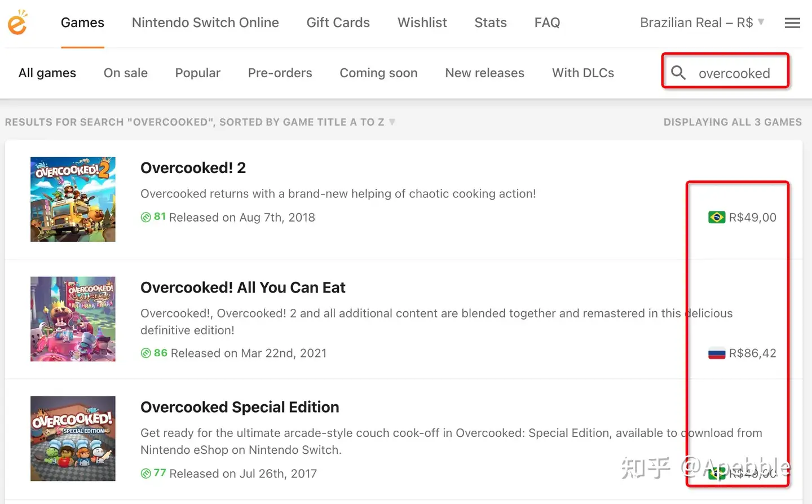Select the New releases filter
Viewport: 812px width, 504px height.
click(x=485, y=73)
